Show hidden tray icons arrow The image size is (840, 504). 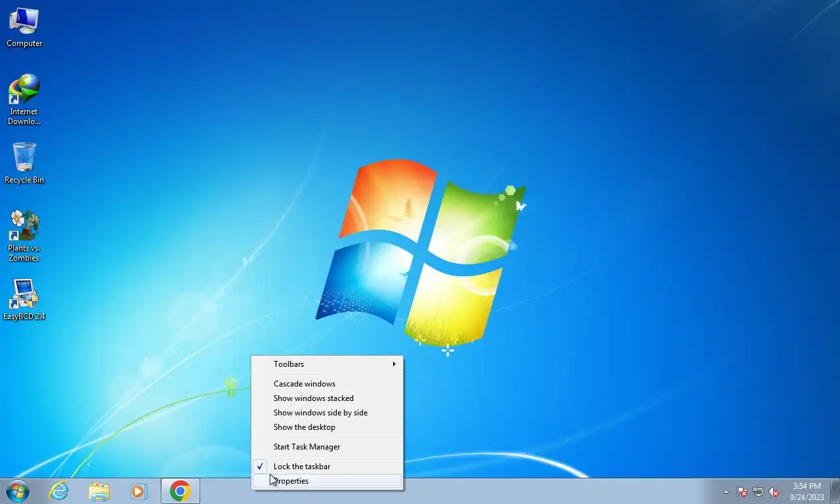coord(726,492)
